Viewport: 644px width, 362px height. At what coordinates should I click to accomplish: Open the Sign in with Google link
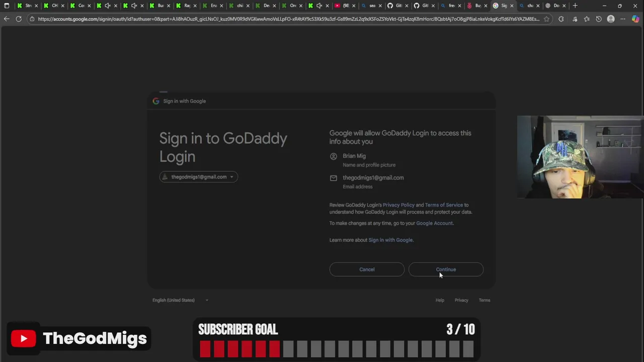[x=390, y=240]
